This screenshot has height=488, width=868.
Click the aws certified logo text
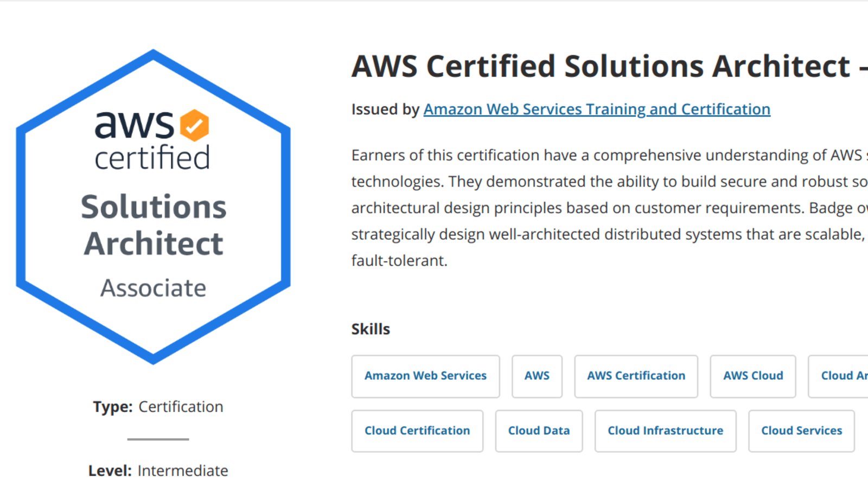(152, 140)
